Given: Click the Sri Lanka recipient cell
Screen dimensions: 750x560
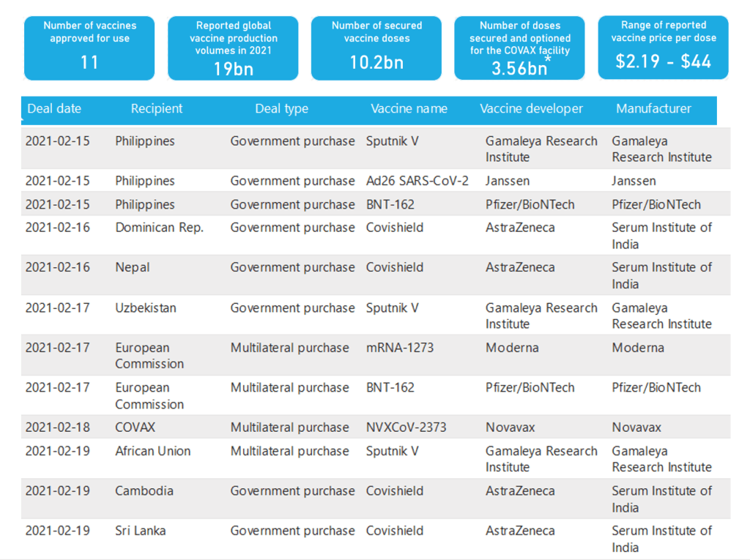Looking at the screenshot, I should point(141,531).
